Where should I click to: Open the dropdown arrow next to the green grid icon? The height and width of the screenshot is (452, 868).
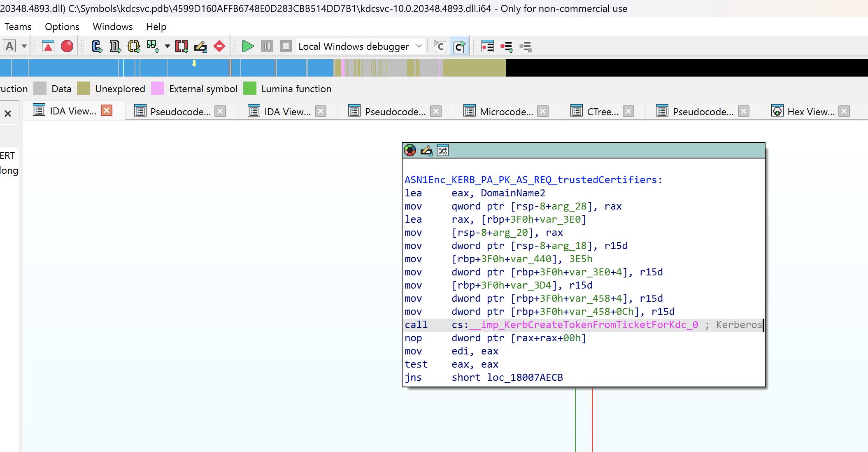[x=167, y=46]
